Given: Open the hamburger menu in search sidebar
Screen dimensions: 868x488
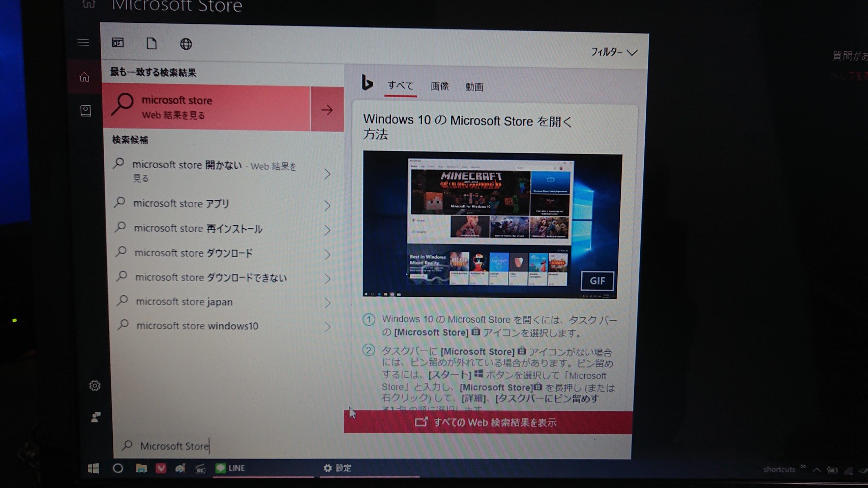Looking at the screenshot, I should 83,43.
